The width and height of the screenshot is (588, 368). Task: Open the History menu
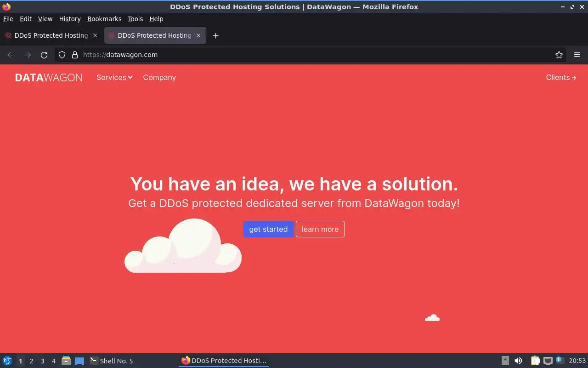coord(70,19)
